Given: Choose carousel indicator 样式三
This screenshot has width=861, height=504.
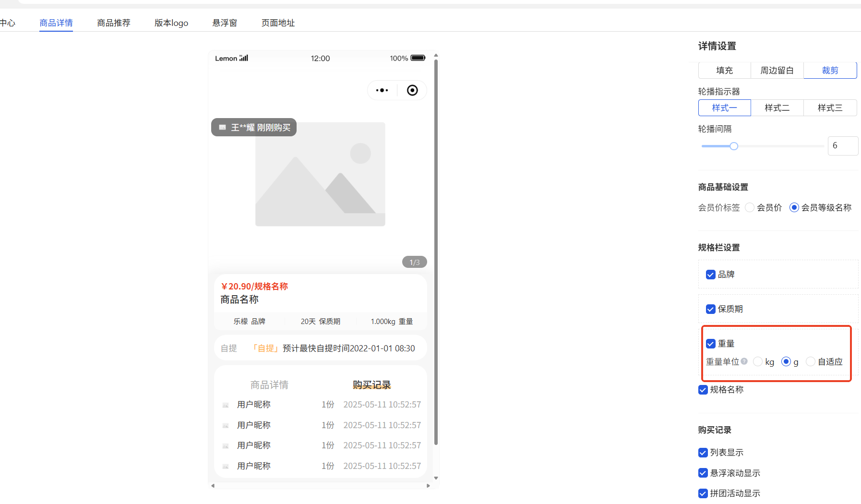Looking at the screenshot, I should [830, 108].
